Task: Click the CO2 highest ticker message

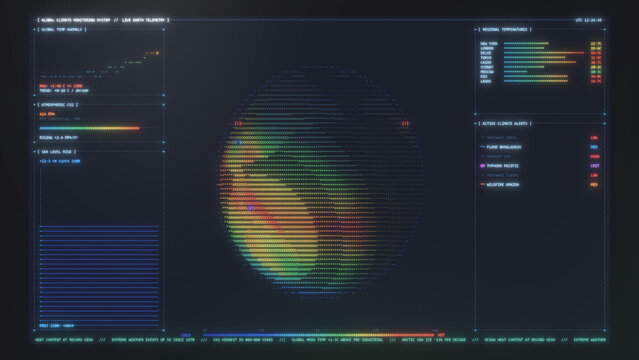Action: pyautogui.click(x=243, y=340)
